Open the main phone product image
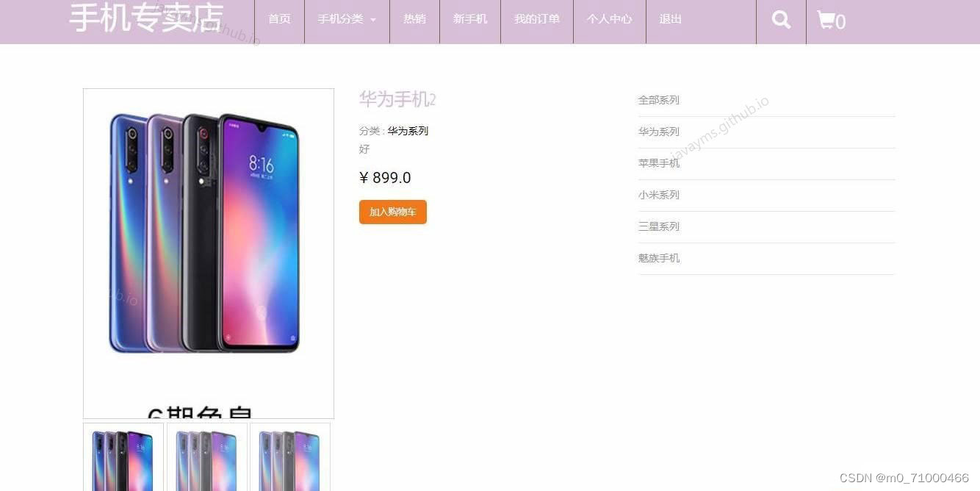Viewport: 980px width, 491px height. coord(209,254)
